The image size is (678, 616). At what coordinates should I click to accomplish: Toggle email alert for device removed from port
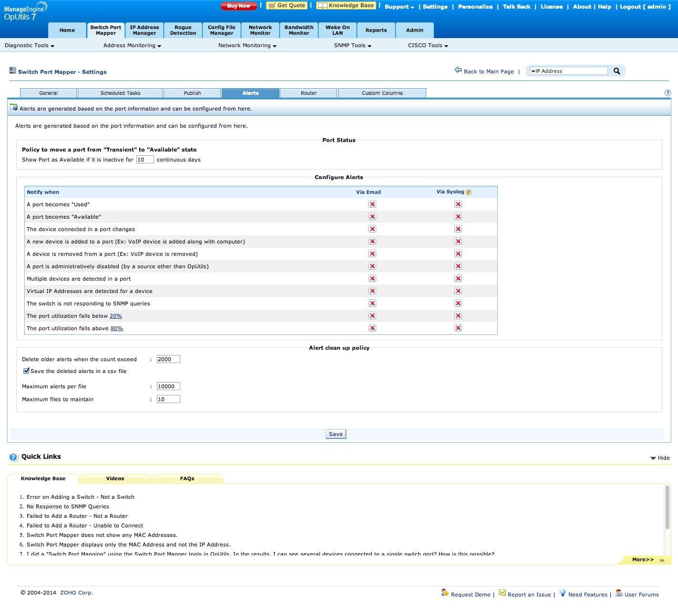(x=372, y=253)
